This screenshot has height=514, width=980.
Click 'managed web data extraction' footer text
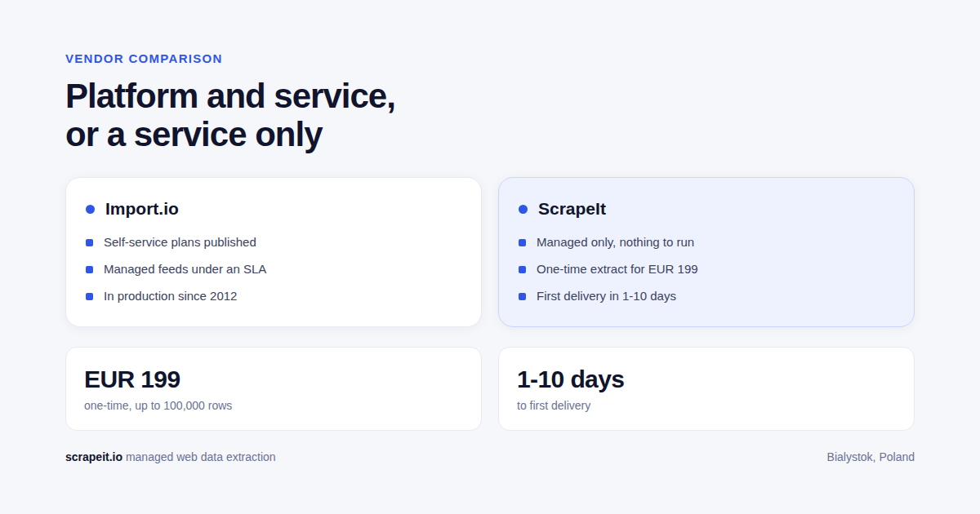coord(201,457)
